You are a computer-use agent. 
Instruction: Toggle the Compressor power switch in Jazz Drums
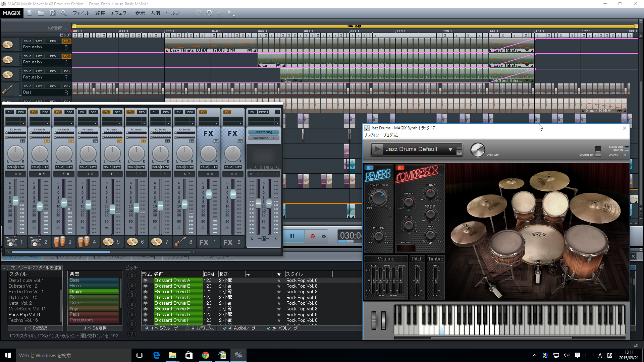coord(400,168)
